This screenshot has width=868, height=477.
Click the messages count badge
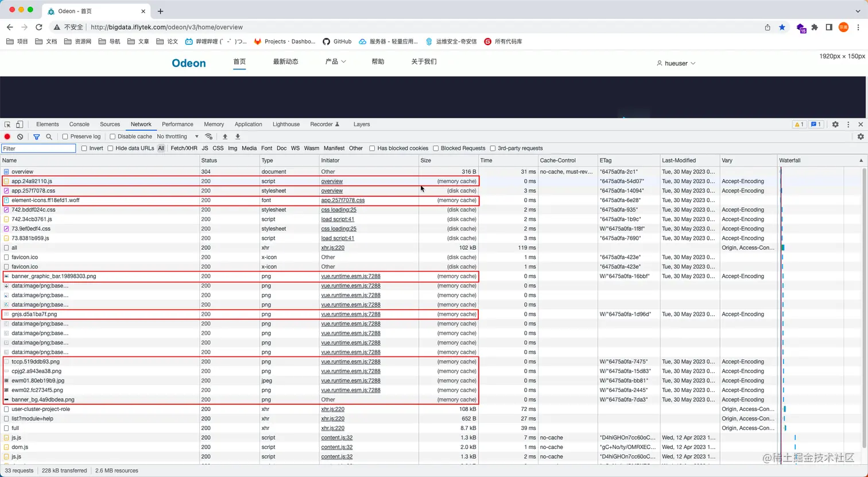tap(816, 125)
